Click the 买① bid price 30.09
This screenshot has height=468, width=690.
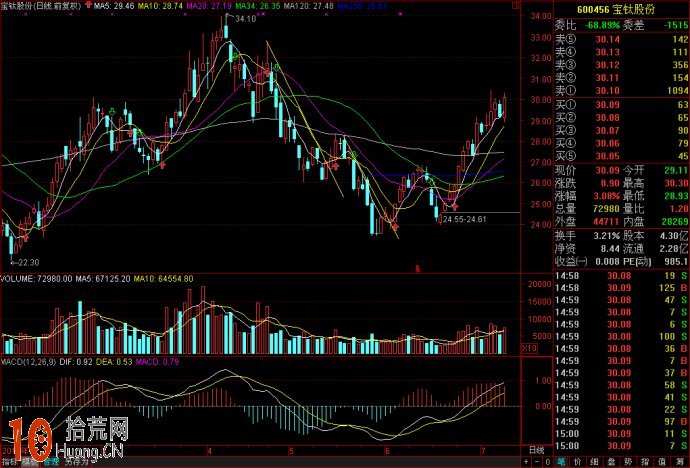(607, 105)
